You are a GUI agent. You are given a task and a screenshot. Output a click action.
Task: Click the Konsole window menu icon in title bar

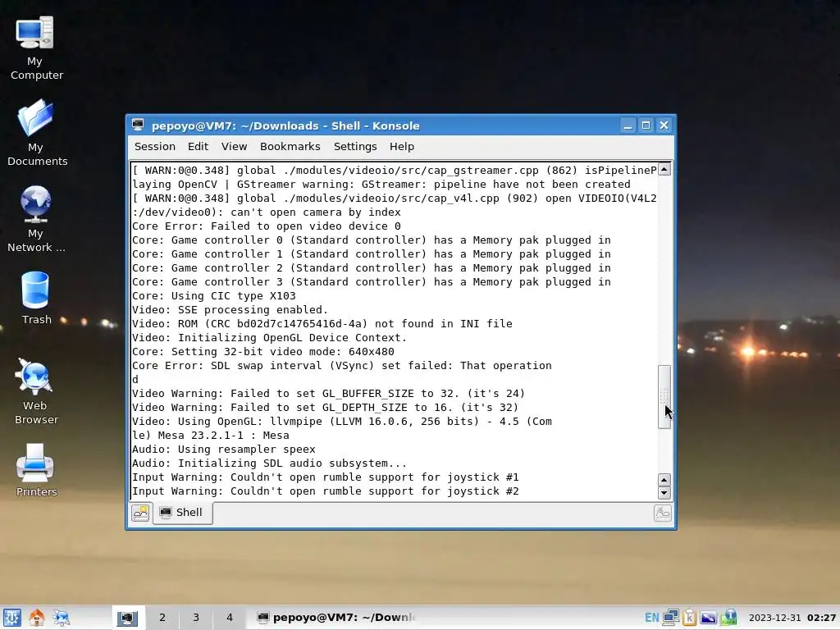tap(138, 125)
